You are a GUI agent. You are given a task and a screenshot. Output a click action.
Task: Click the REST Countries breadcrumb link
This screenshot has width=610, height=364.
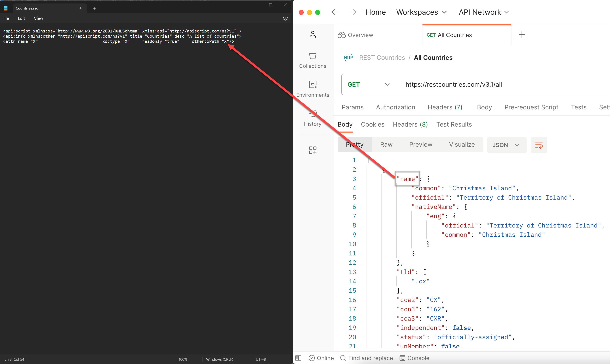pyautogui.click(x=382, y=58)
